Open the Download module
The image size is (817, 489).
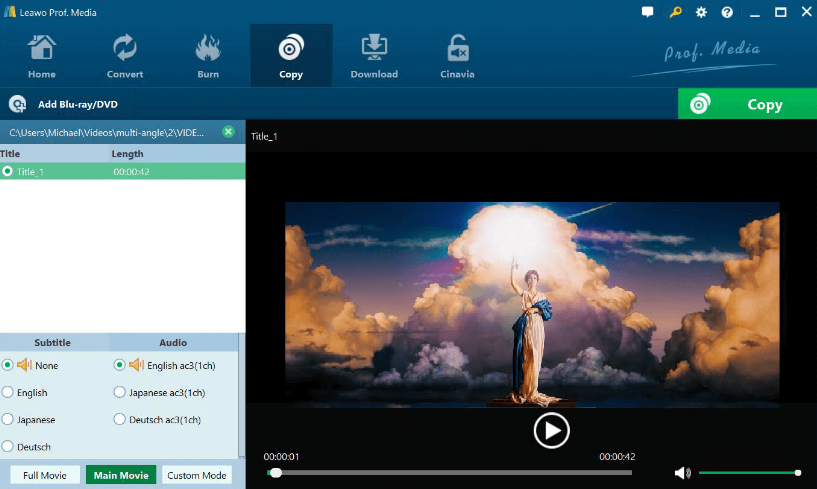point(374,56)
